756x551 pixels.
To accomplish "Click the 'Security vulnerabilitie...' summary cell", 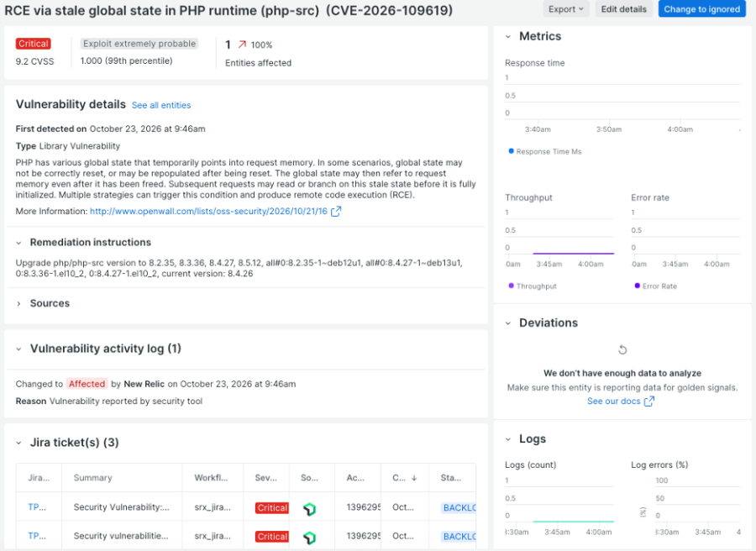I will click(121, 536).
